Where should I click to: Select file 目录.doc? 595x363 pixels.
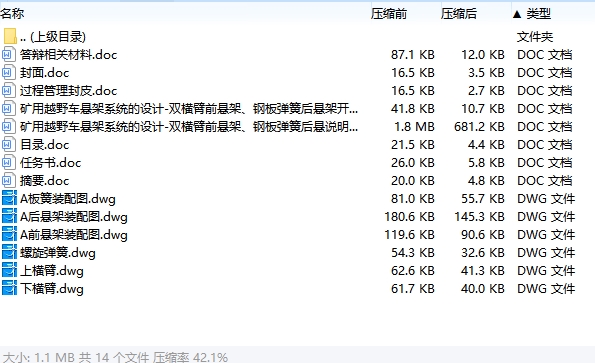44,145
